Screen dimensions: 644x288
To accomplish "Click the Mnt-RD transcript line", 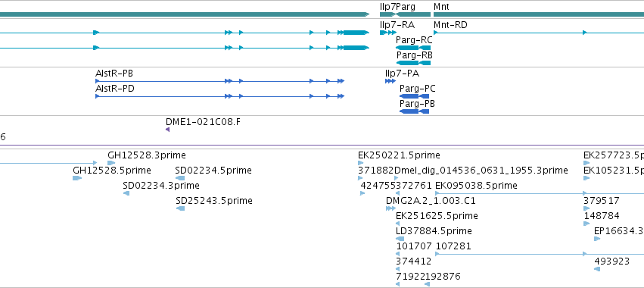I will 539,33.
